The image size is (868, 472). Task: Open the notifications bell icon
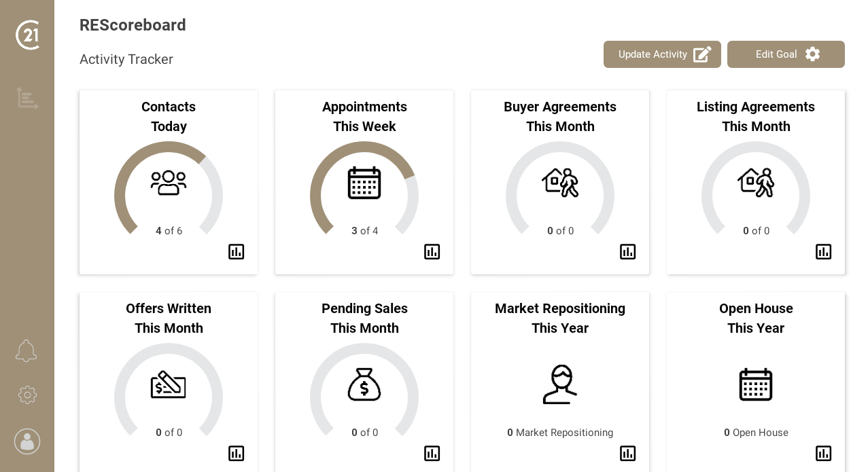(27, 351)
